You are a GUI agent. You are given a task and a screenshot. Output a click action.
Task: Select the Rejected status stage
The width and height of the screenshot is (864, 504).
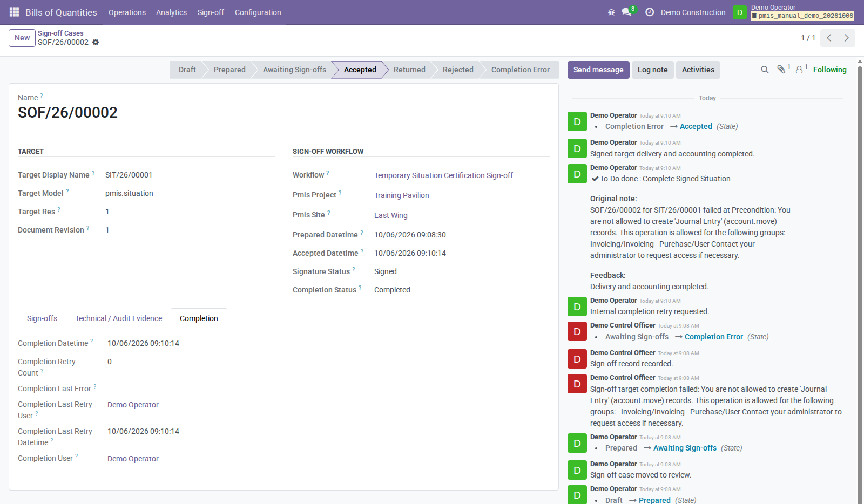[458, 70]
